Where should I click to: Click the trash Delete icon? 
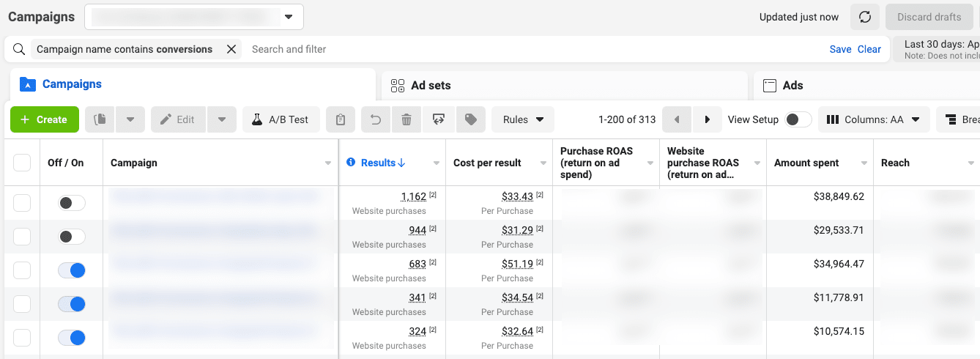[x=407, y=119]
